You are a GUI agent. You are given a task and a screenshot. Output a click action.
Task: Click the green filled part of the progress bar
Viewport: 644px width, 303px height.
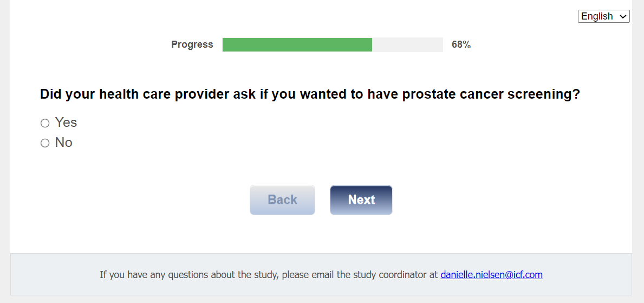[x=297, y=45]
